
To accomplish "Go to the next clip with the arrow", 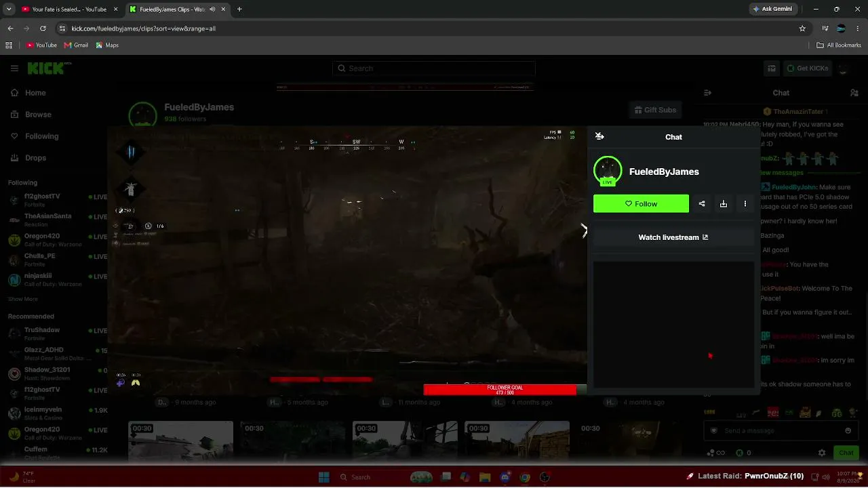I will 583,230.
